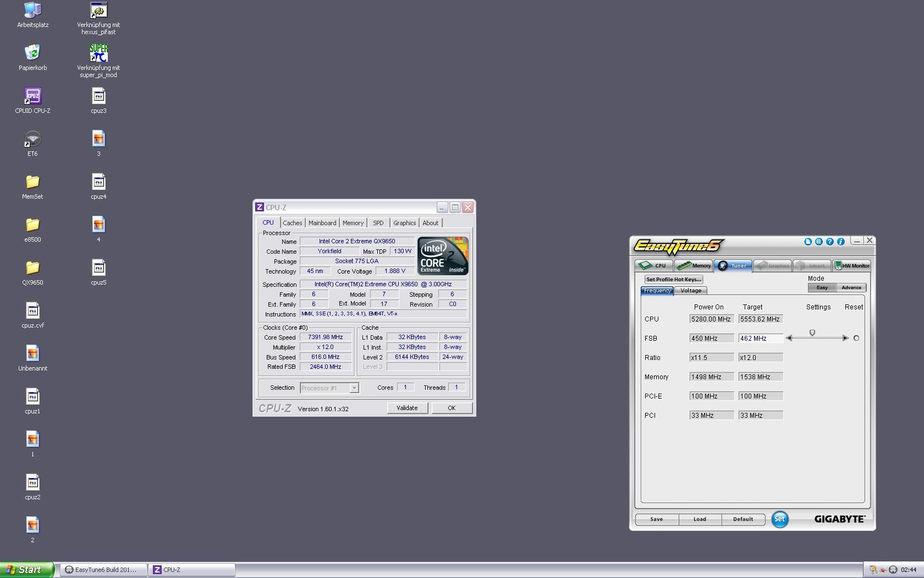Select the image file named 1
Image resolution: width=924 pixels, height=578 pixels.
pyautogui.click(x=32, y=444)
